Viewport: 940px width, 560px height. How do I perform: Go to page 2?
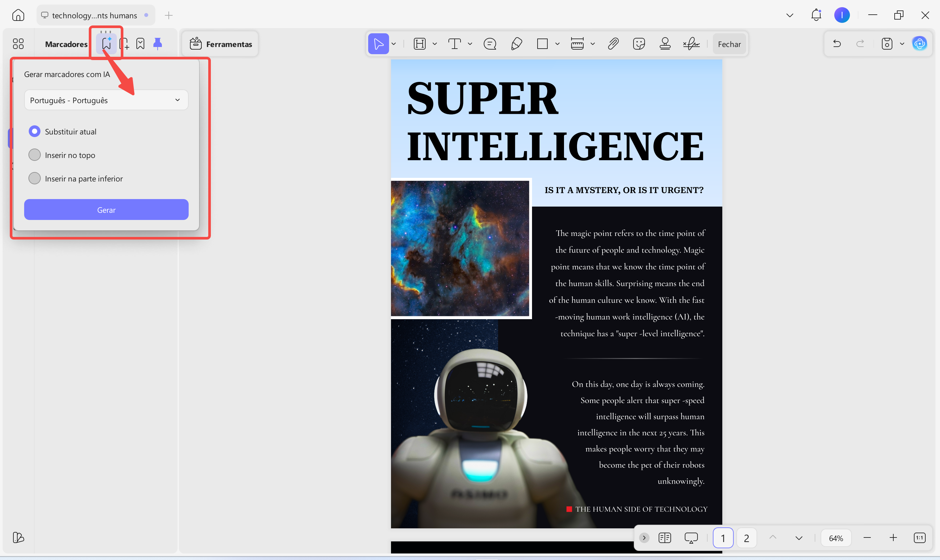[x=746, y=538]
